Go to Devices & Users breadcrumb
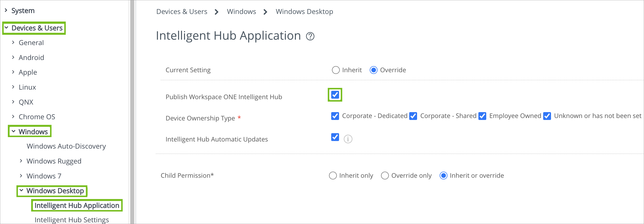644x224 pixels. [182, 12]
